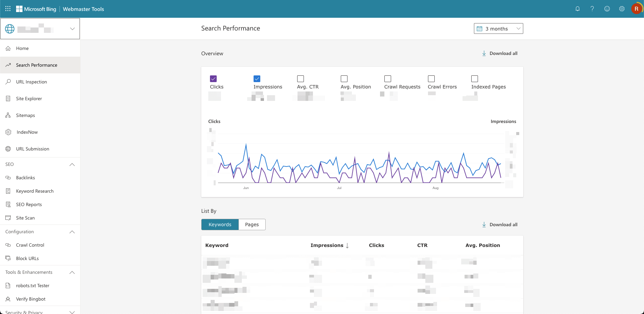The width and height of the screenshot is (644, 314).
Task: Click the notifications bell icon
Action: coord(577,9)
